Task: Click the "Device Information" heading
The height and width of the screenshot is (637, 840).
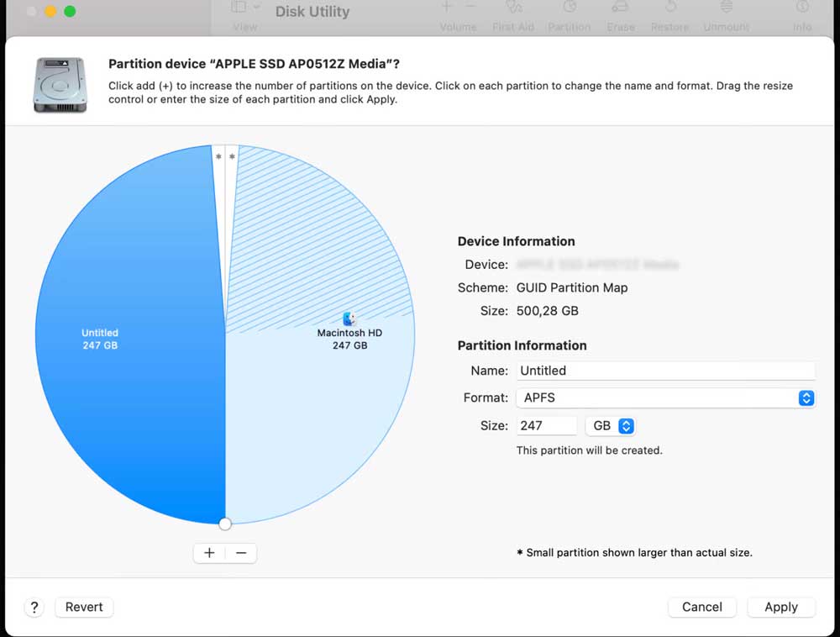Action: [516, 242]
